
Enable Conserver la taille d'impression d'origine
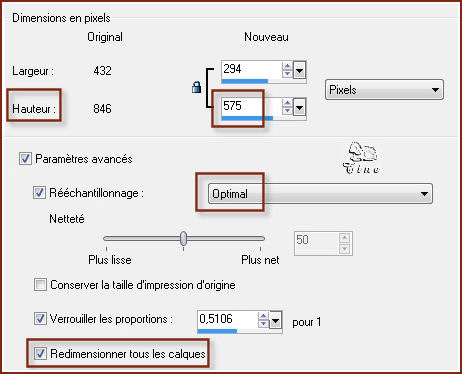(40, 285)
